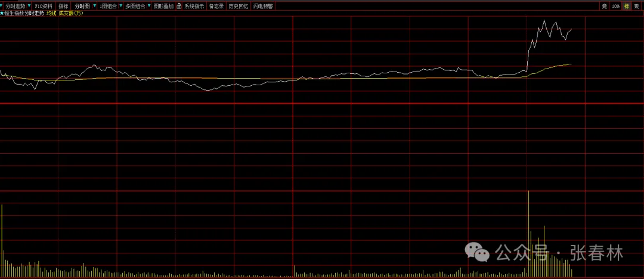Choose the 多图组合 layout

pyautogui.click(x=135, y=6)
